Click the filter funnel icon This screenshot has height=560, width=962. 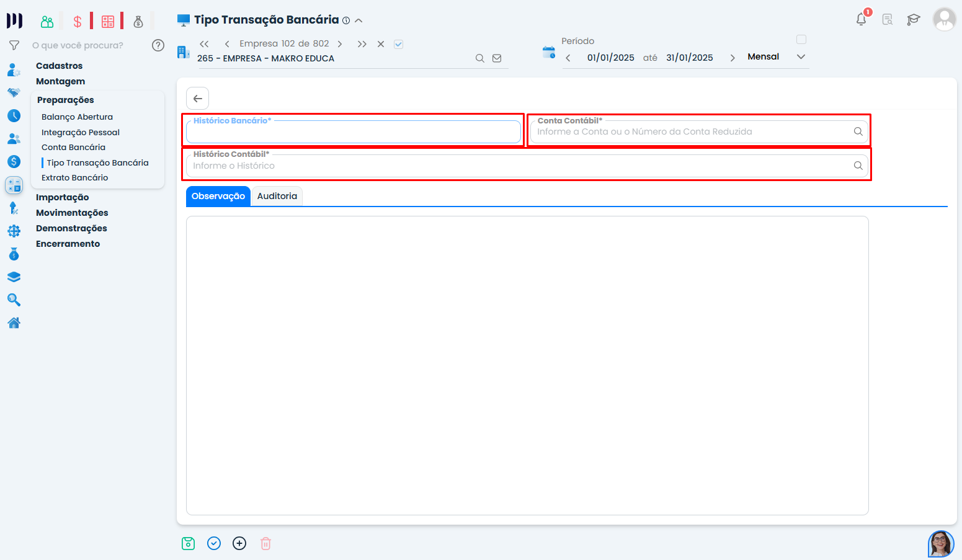click(x=14, y=45)
